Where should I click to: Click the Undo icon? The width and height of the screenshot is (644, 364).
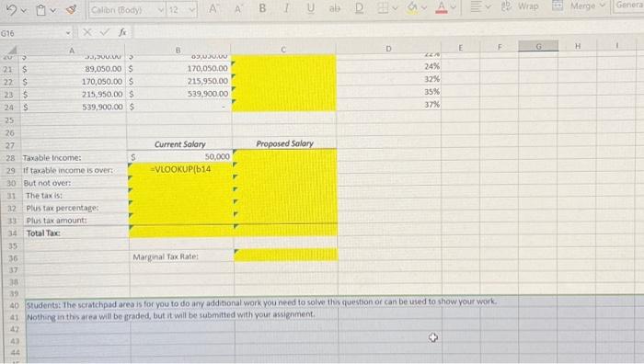point(11,10)
